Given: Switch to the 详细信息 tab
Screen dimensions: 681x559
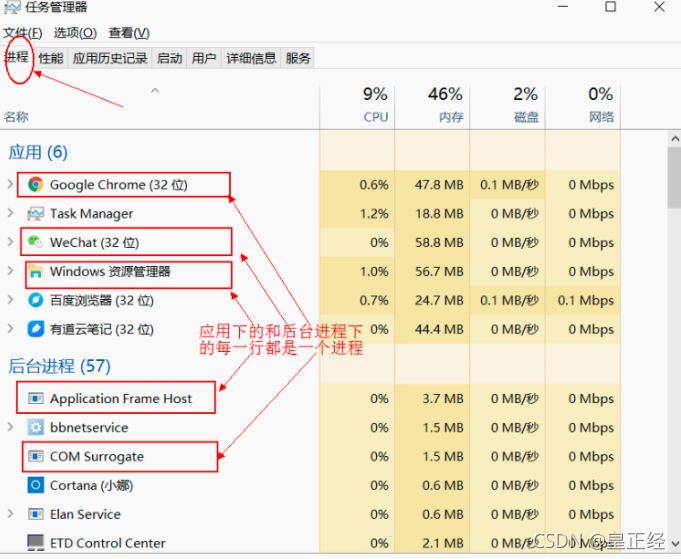Looking at the screenshot, I should [251, 58].
